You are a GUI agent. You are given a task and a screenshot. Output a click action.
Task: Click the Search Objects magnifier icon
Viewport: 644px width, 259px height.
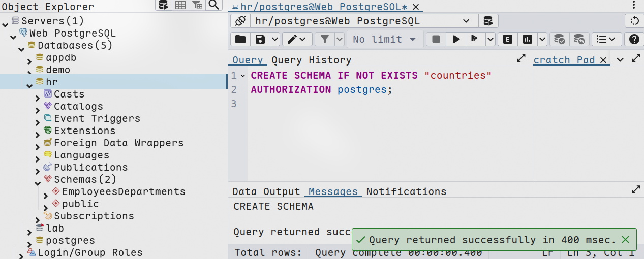[x=214, y=5]
